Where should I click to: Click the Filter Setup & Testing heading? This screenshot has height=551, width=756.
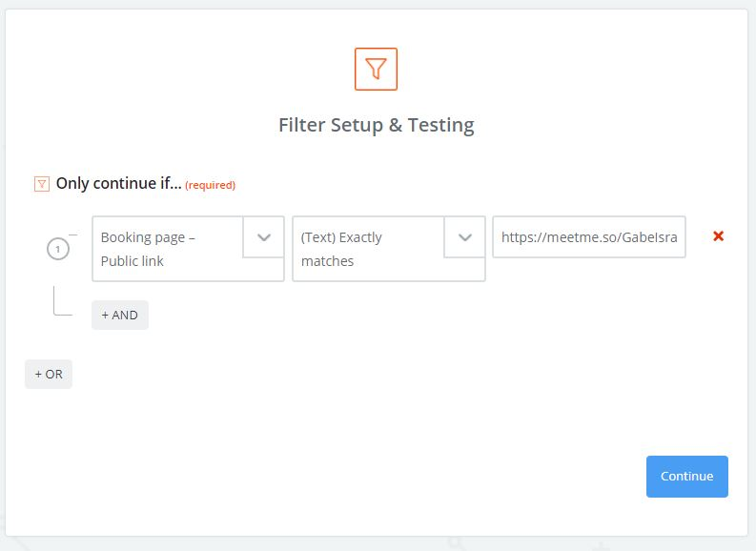tap(376, 125)
